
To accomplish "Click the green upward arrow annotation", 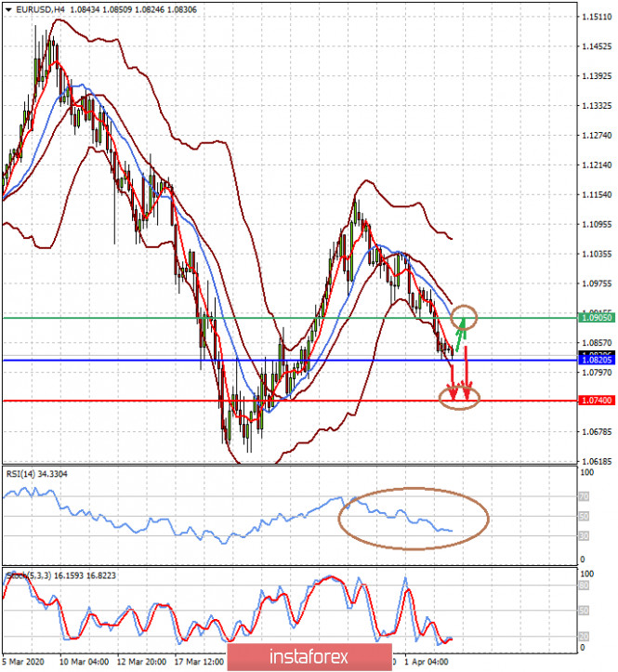I will [x=460, y=335].
